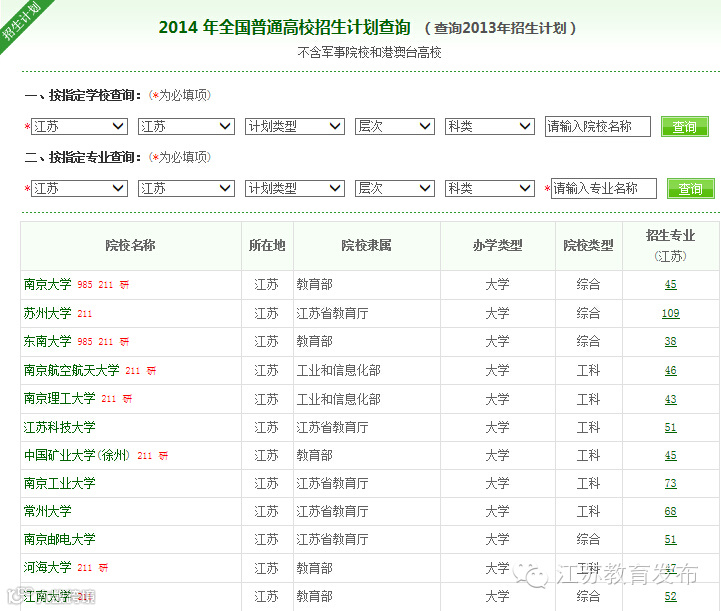This screenshot has height=611, width=721.
Task: Click 所在地 column header
Action: pyautogui.click(x=267, y=246)
